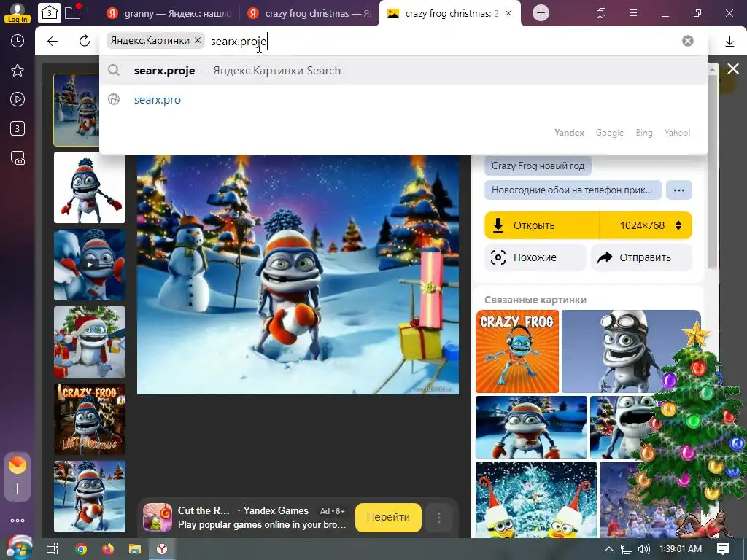Show hidden system tray icons
The width and height of the screenshot is (747, 560).
(x=609, y=549)
